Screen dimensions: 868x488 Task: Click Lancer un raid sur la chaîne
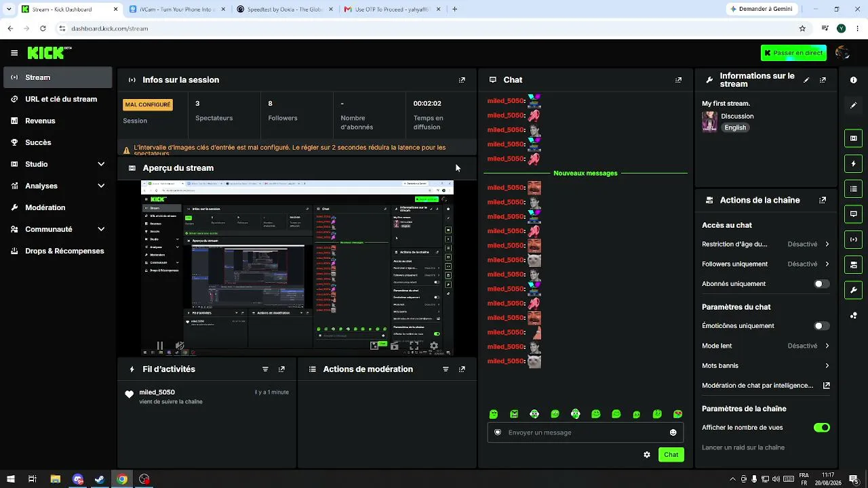[x=743, y=447]
